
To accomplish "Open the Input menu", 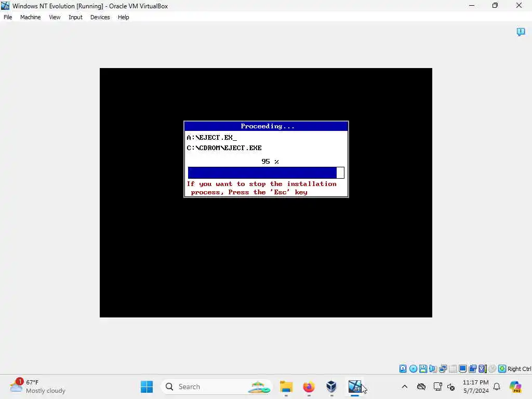I will [x=75, y=17].
